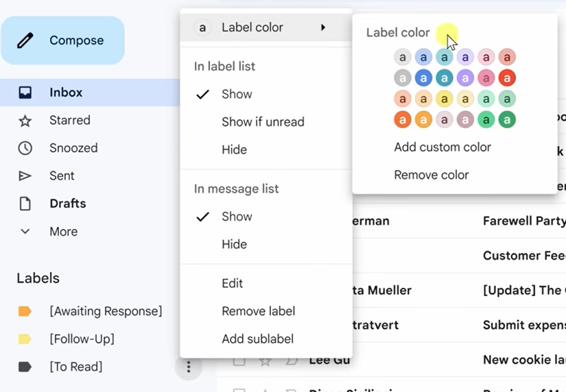
Task: Open the [Follow-Up] label
Action: point(82,339)
